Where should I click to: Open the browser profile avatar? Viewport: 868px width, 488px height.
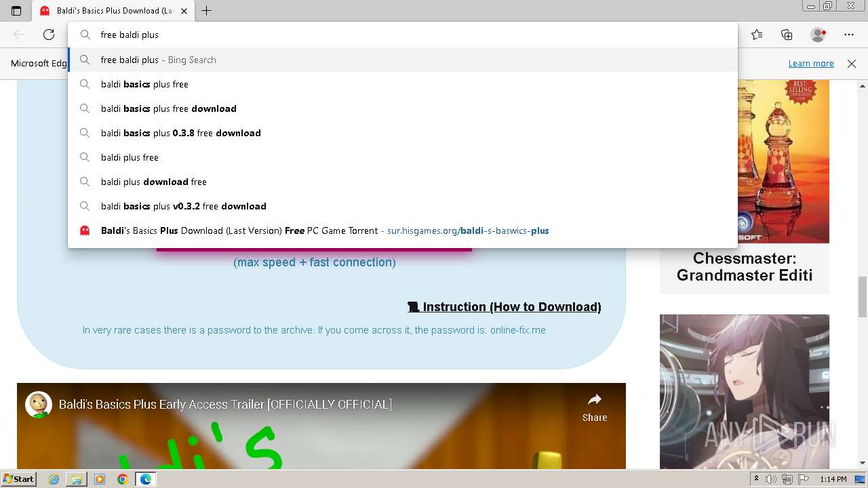coord(818,35)
